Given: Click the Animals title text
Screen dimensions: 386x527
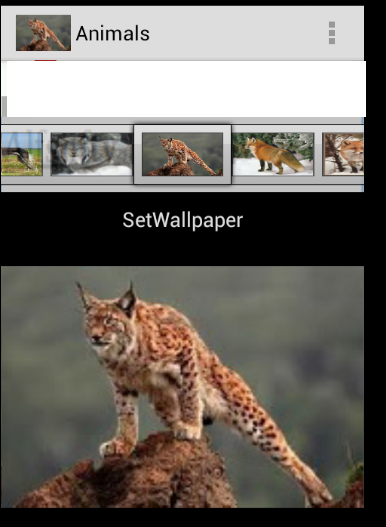Looking at the screenshot, I should 113,34.
